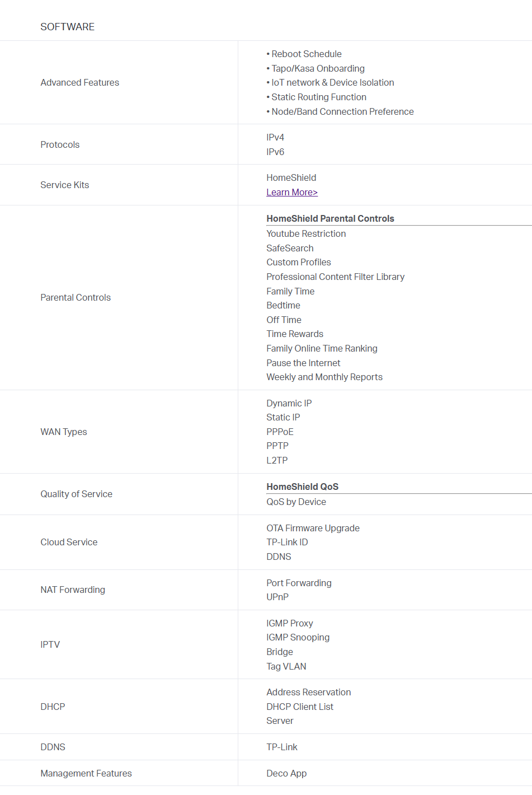
Task: Select the HomeShield Parental Controls heading
Action: (330, 218)
